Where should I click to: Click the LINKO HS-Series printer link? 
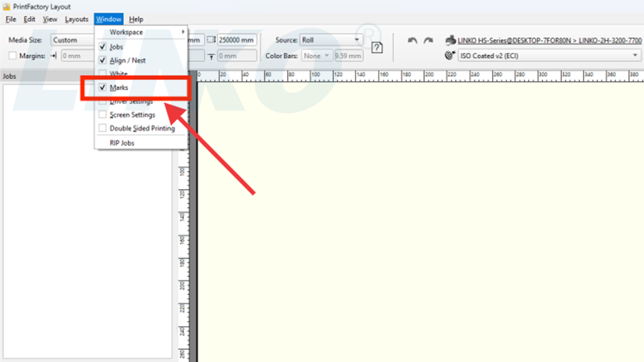click(550, 40)
